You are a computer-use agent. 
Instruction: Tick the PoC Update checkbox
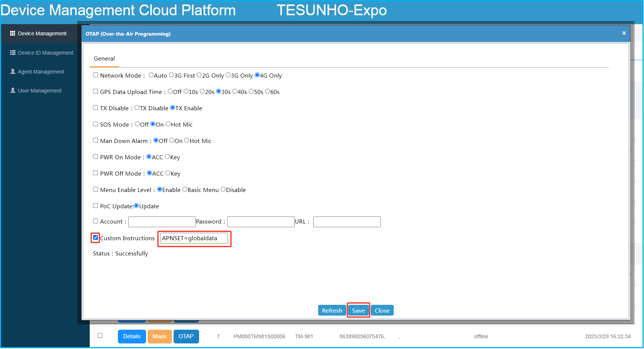point(95,206)
